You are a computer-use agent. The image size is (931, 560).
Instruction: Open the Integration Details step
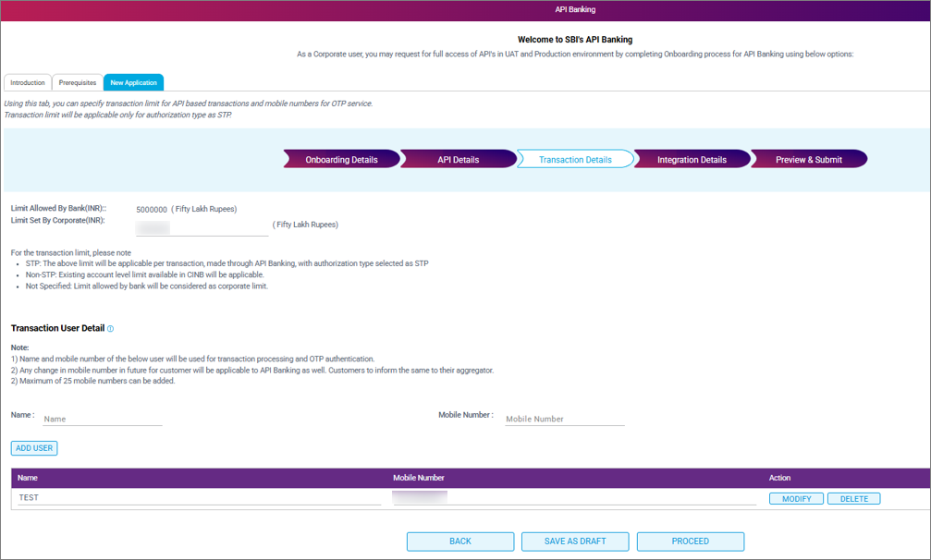click(x=691, y=160)
